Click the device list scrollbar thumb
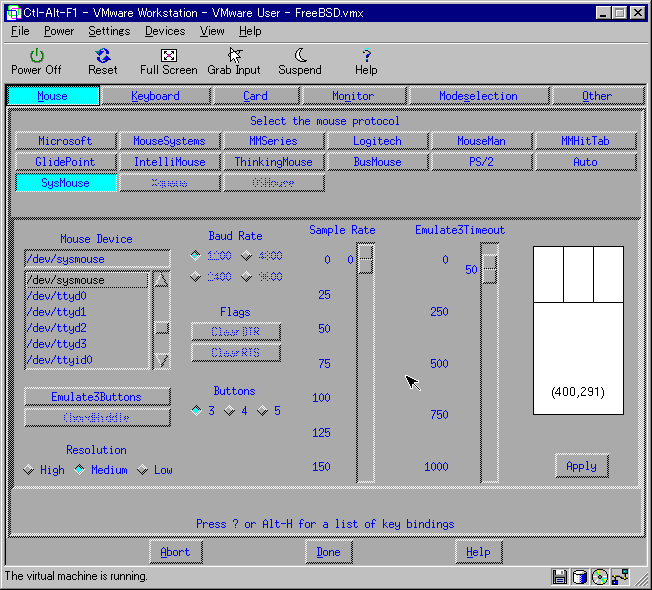 pos(161,328)
